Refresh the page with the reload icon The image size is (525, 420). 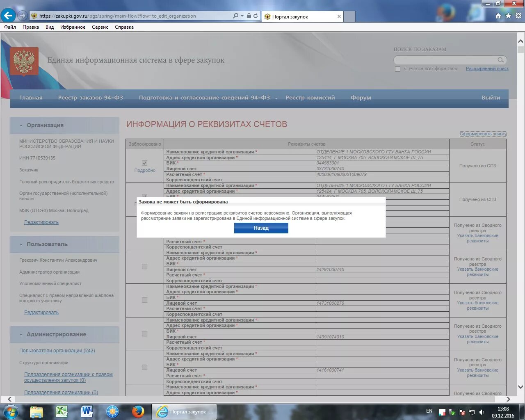(x=256, y=16)
